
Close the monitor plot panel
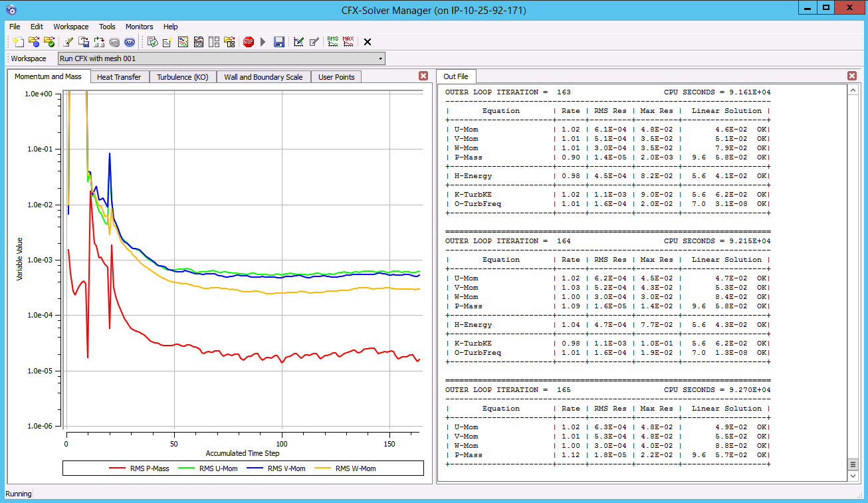[x=423, y=76]
